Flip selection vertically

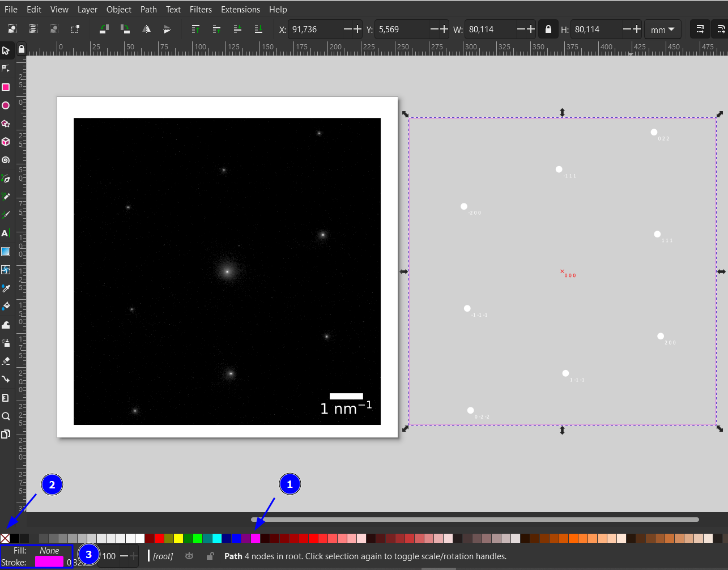pos(167,29)
